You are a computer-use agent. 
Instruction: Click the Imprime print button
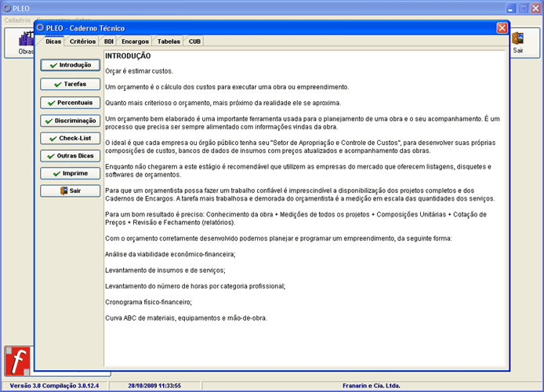(x=70, y=173)
